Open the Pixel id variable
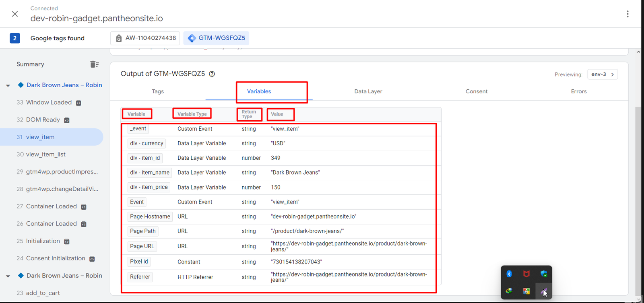644x303 pixels. [x=139, y=262]
